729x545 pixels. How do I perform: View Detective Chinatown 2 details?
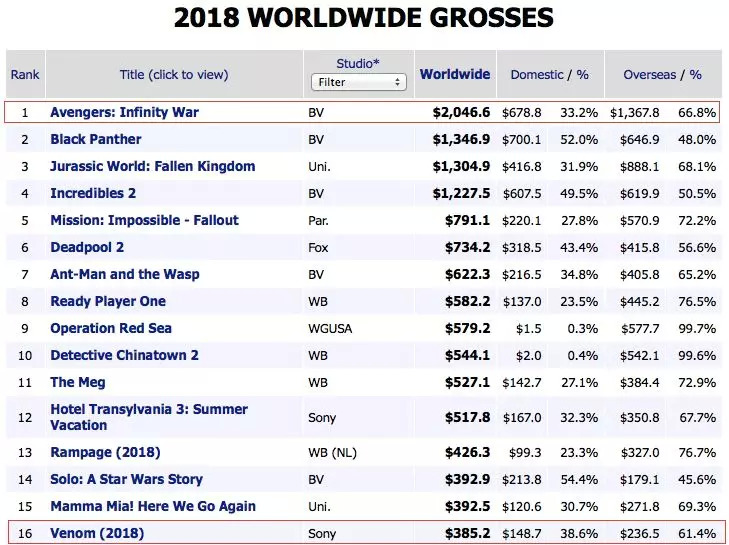pos(124,355)
